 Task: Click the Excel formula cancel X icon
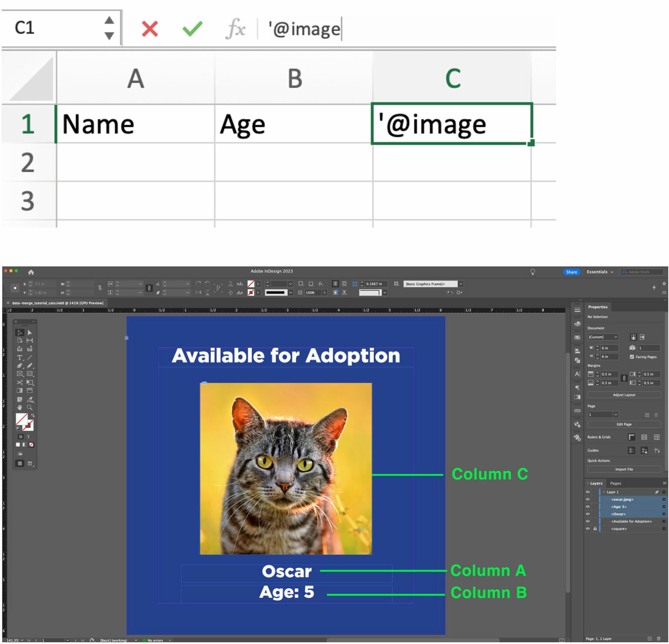pyautogui.click(x=150, y=29)
